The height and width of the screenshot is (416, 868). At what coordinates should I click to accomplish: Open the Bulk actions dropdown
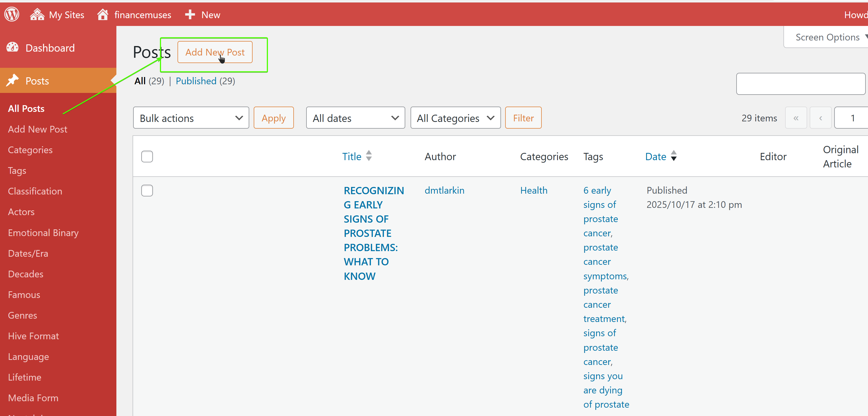click(x=191, y=118)
